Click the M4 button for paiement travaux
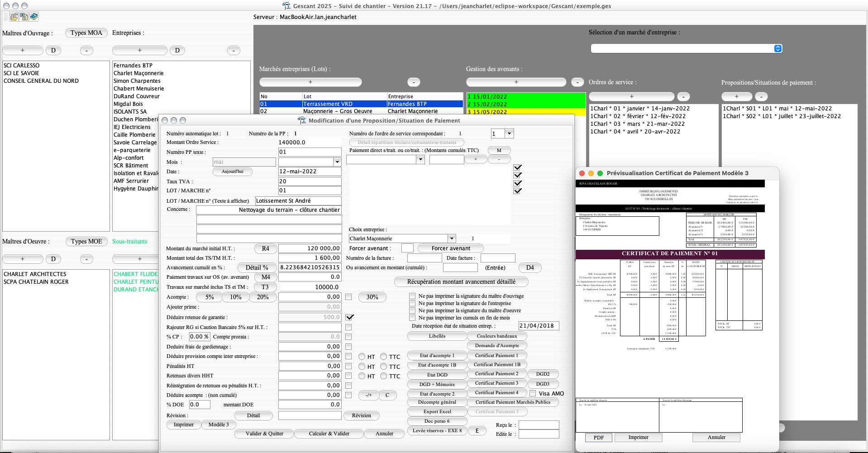Screen dimensions: 868x453 266,277
